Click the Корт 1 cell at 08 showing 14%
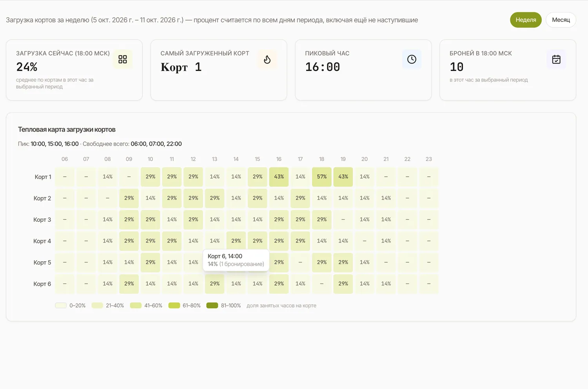588x389 pixels. tap(108, 177)
